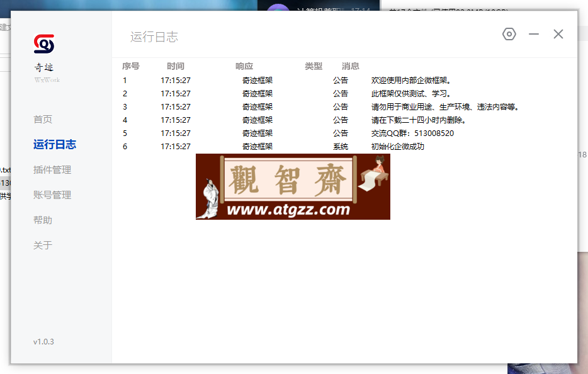
Task: Select 运行日志 in sidebar
Action: pos(55,144)
